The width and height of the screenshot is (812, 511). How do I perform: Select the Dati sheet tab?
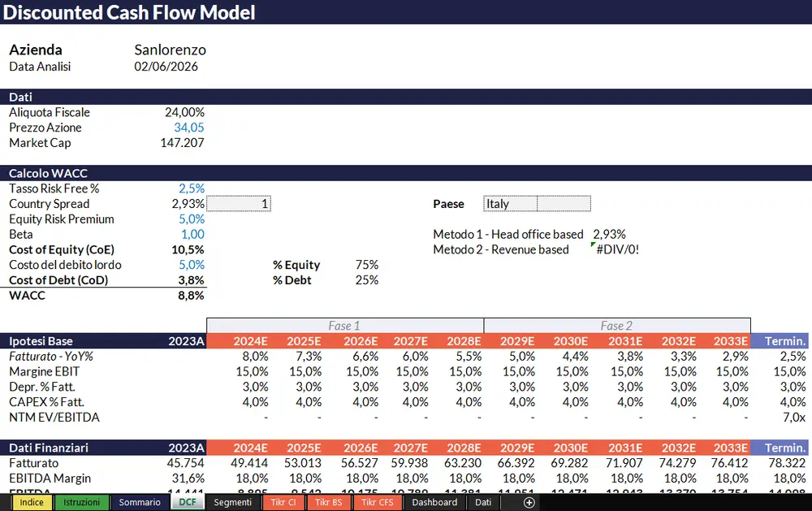tap(483, 502)
